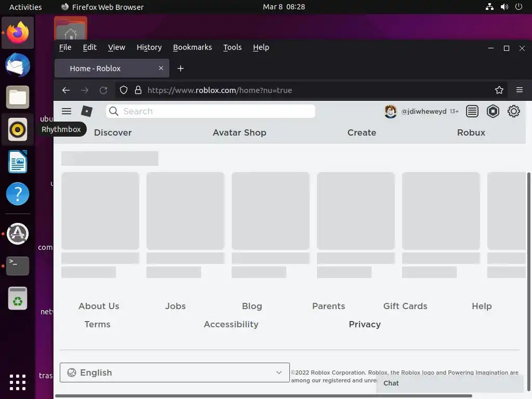Open the Terms footer link
This screenshot has width=532, height=399.
tap(97, 324)
